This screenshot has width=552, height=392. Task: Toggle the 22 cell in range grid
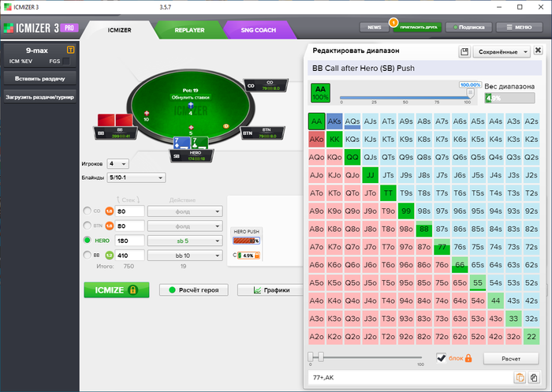tap(531, 337)
